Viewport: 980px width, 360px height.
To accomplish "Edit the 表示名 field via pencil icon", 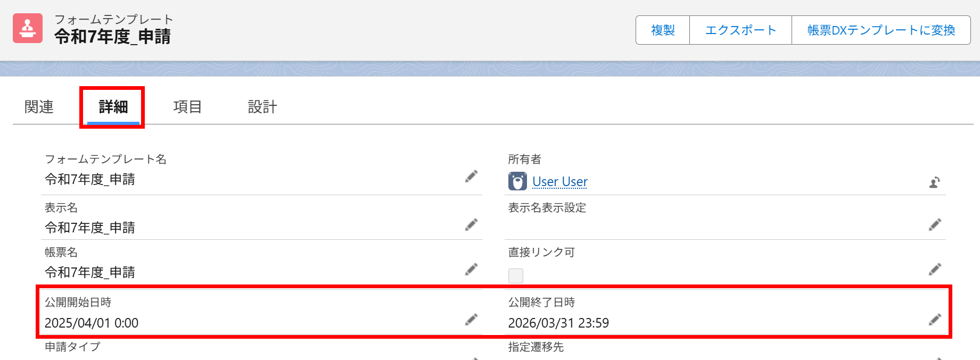I will [x=471, y=224].
